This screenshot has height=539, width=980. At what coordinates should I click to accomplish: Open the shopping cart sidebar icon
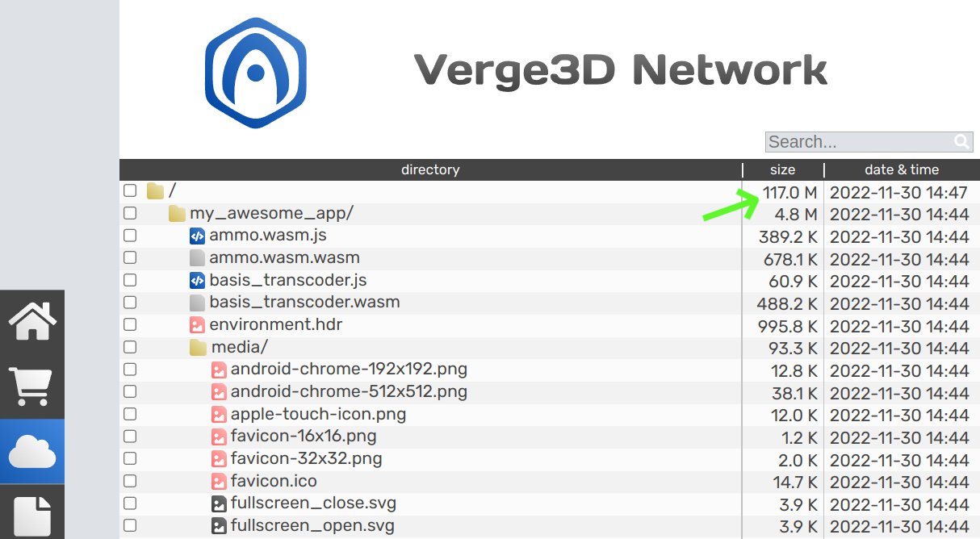coord(32,386)
